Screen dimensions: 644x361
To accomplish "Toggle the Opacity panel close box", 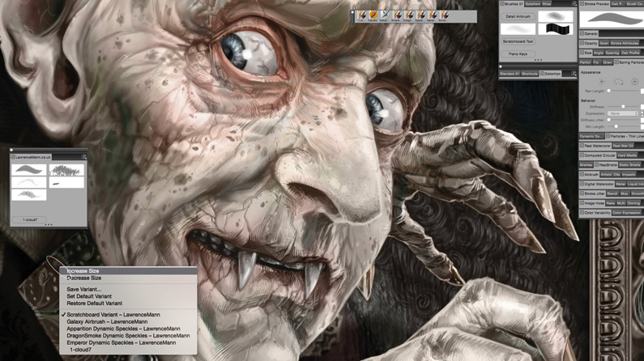I will (582, 43).
